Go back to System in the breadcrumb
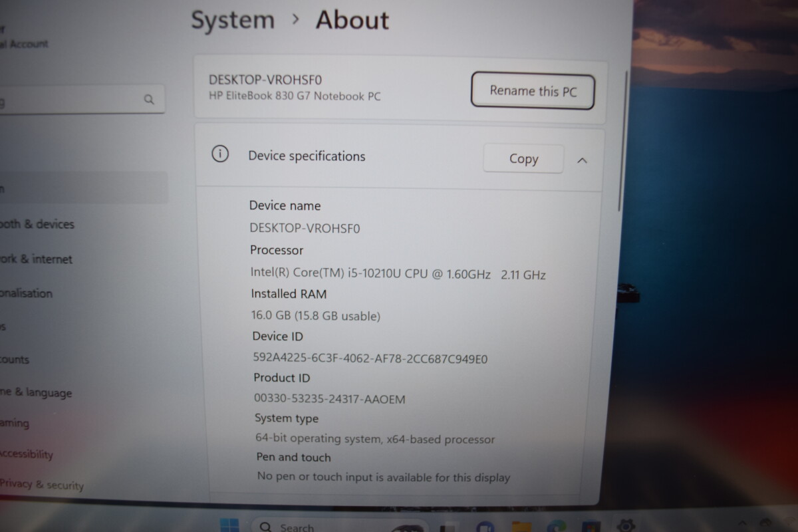 pyautogui.click(x=233, y=20)
